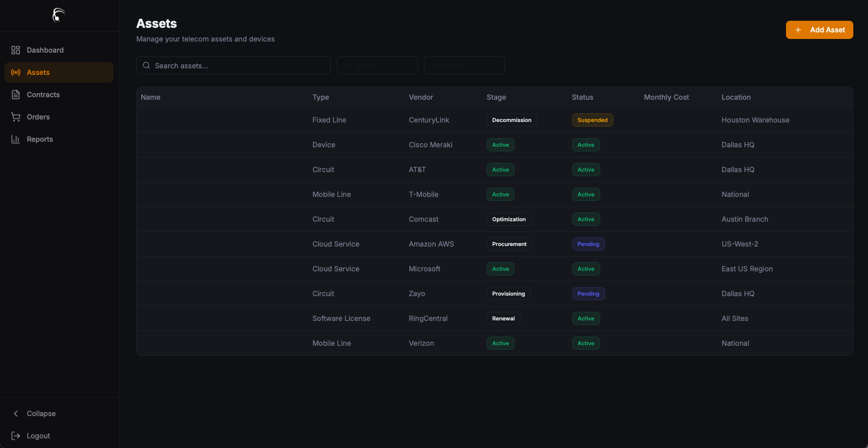
Task: Open the All Stages filter dropdown
Action: 464,65
